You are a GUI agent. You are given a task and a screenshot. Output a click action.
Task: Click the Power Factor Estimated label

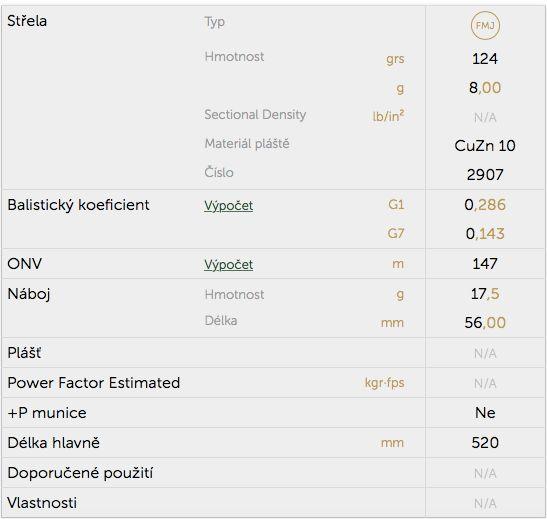coord(94,383)
